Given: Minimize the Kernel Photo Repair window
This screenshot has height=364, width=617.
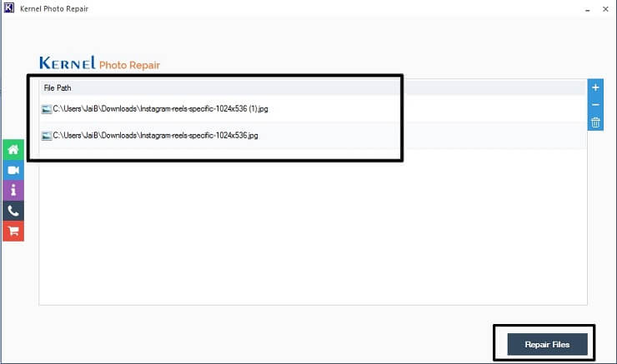Looking at the screenshot, I should click(x=588, y=9).
